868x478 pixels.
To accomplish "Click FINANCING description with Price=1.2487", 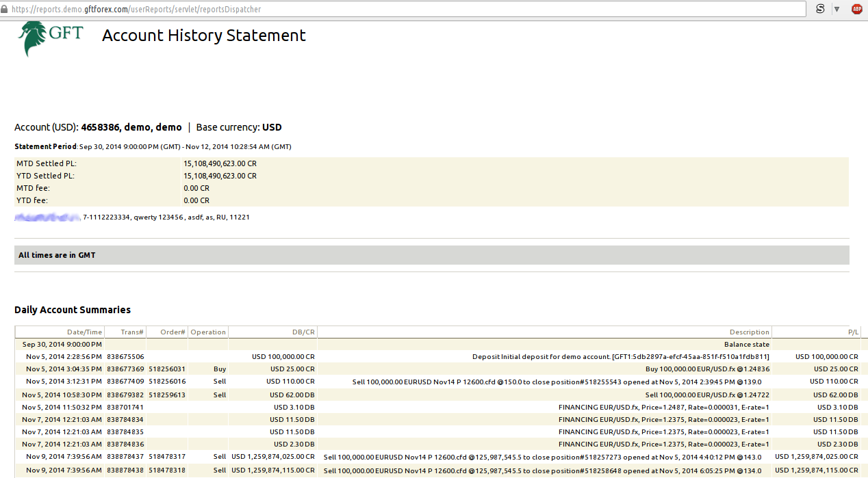I will click(664, 407).
